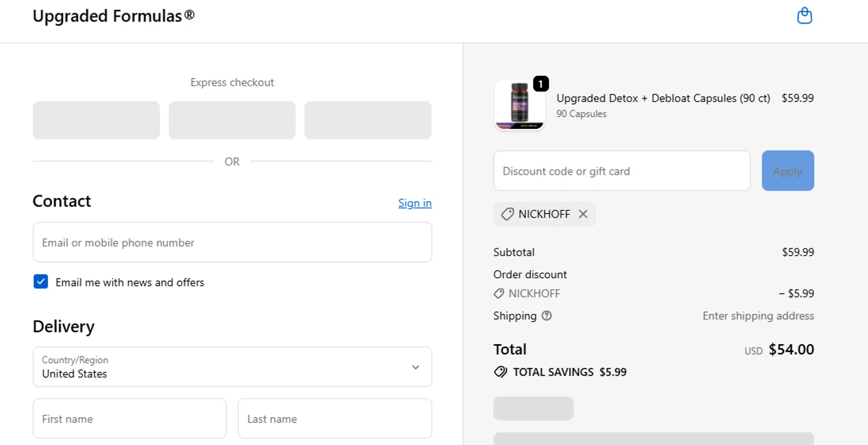Click the Upgraded Detox product thumbnail
868x445 pixels.
(519, 105)
